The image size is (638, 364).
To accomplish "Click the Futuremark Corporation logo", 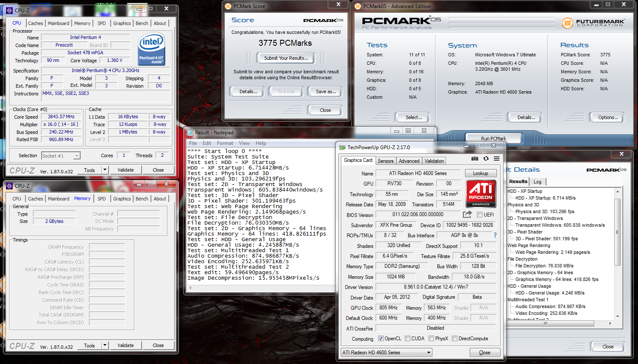I will click(593, 22).
